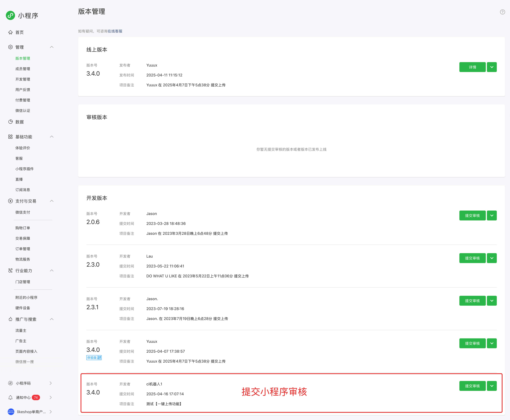Collapse the 支付与交易 sidebar section
The width and height of the screenshot is (510, 420).
tap(52, 201)
